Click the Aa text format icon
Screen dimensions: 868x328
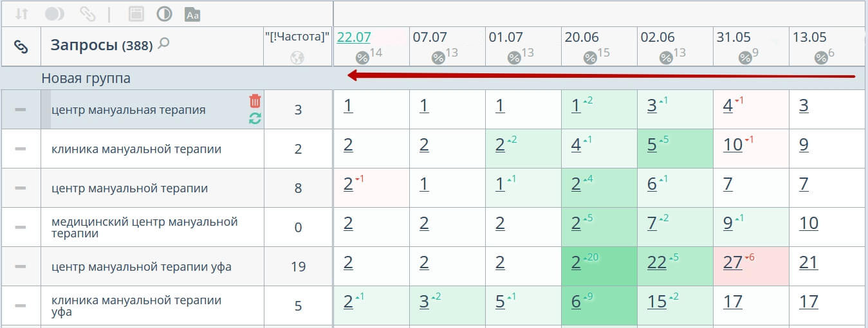[192, 14]
